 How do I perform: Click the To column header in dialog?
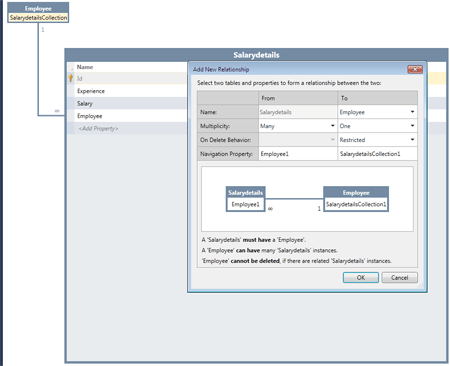coord(377,98)
